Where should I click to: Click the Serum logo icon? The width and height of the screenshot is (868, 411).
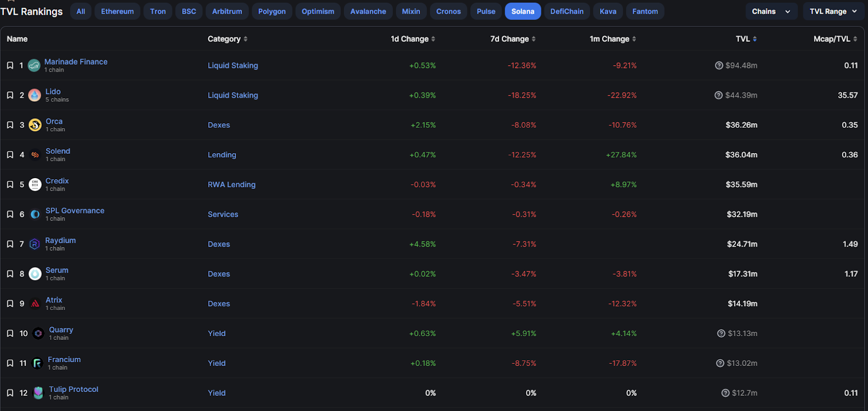coord(35,274)
